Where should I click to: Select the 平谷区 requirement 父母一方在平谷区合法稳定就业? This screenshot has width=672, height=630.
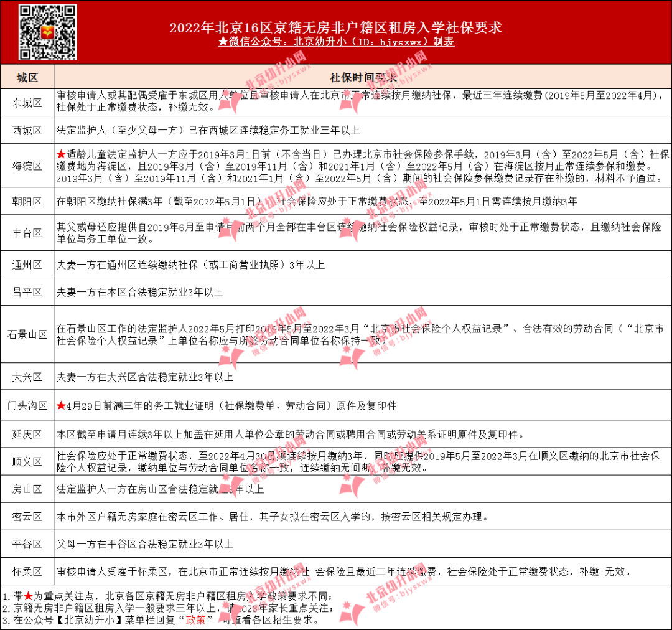[x=145, y=544]
